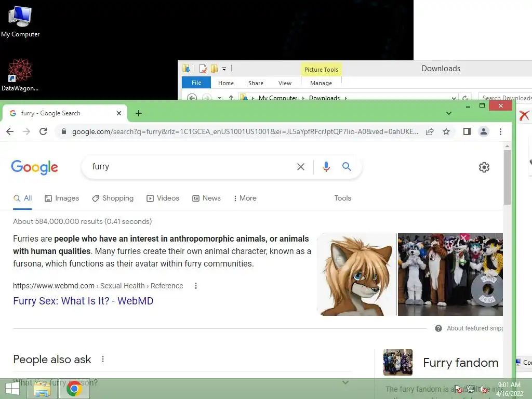Switch to News results
532x399 pixels.
(x=207, y=198)
